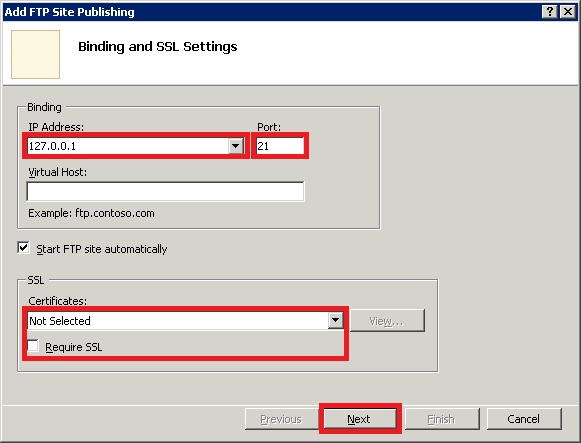
Task: Select the 127.0.0.1 IP address text
Action: pos(52,146)
